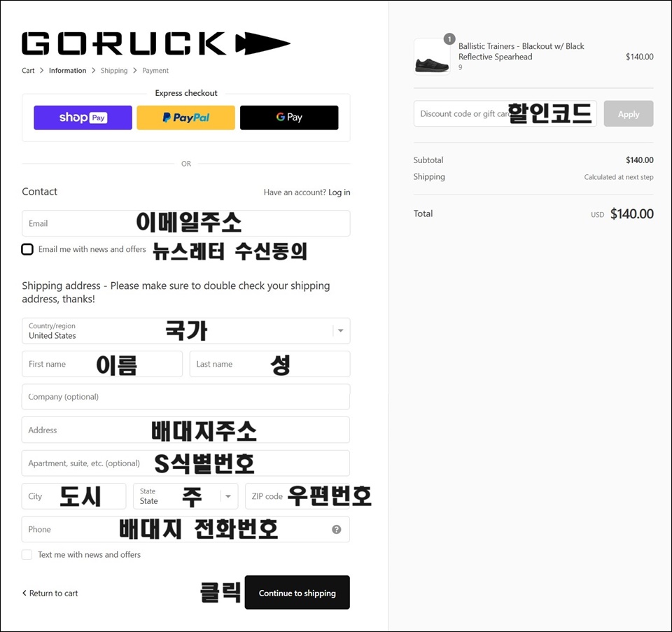Image resolution: width=672 pixels, height=632 pixels.
Task: Check Email me with news and offers
Action: (27, 249)
